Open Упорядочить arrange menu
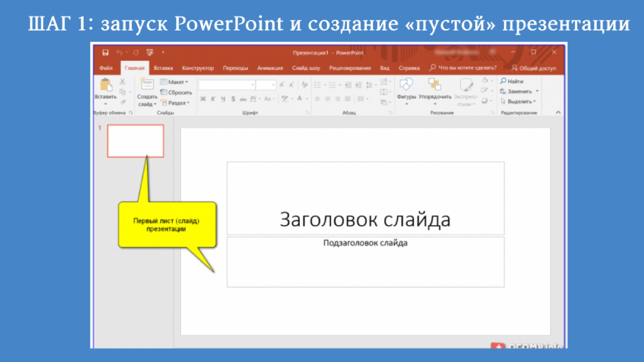Viewport: 644px width, 362px height. tap(435, 92)
